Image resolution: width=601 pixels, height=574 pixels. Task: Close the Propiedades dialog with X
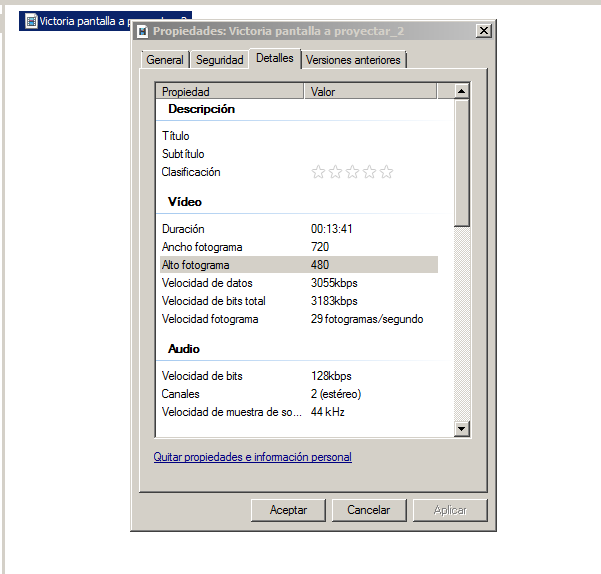point(484,31)
